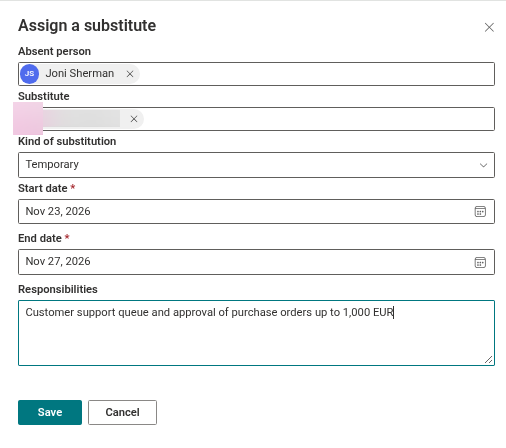This screenshot has width=506, height=448.
Task: Remove the selected substitute chip
Action: pos(134,119)
